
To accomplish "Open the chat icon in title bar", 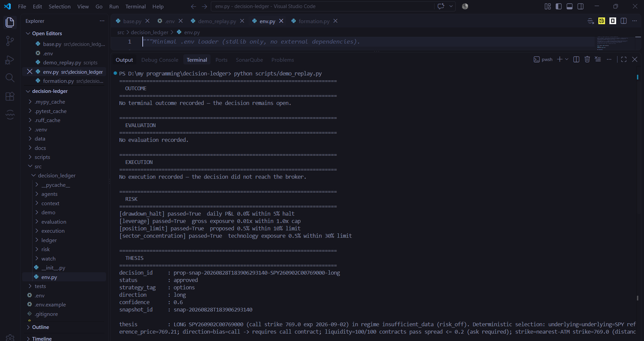I will 441,6.
